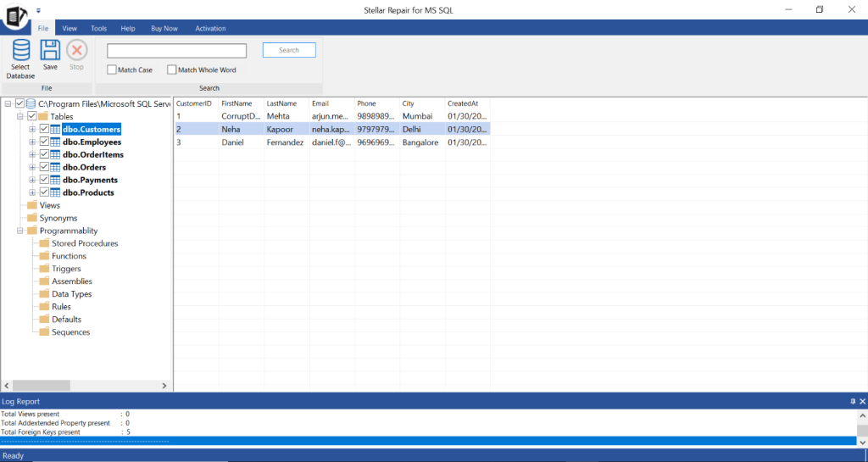The width and height of the screenshot is (868, 462).
Task: Uncheck the dbo.Employees checkbox
Action: pyautogui.click(x=44, y=142)
